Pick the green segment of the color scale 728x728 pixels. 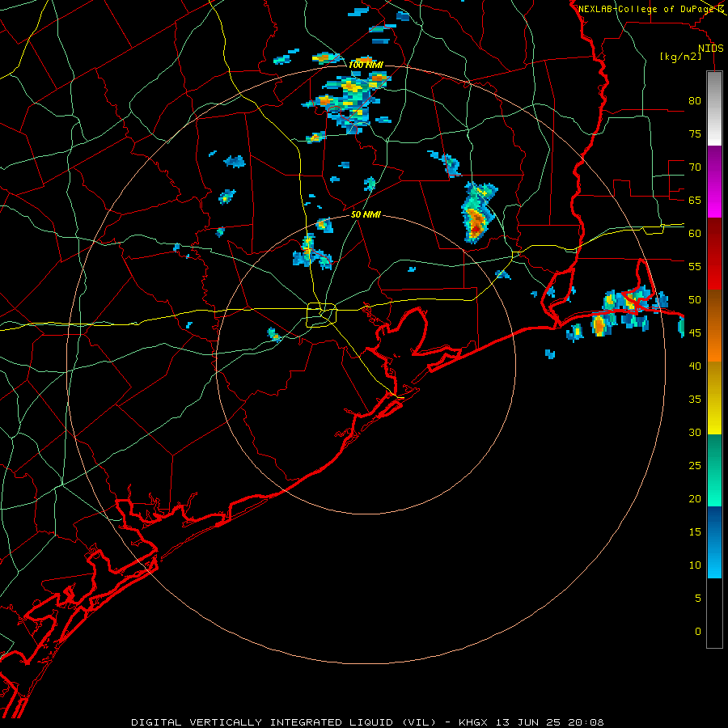tap(714, 470)
